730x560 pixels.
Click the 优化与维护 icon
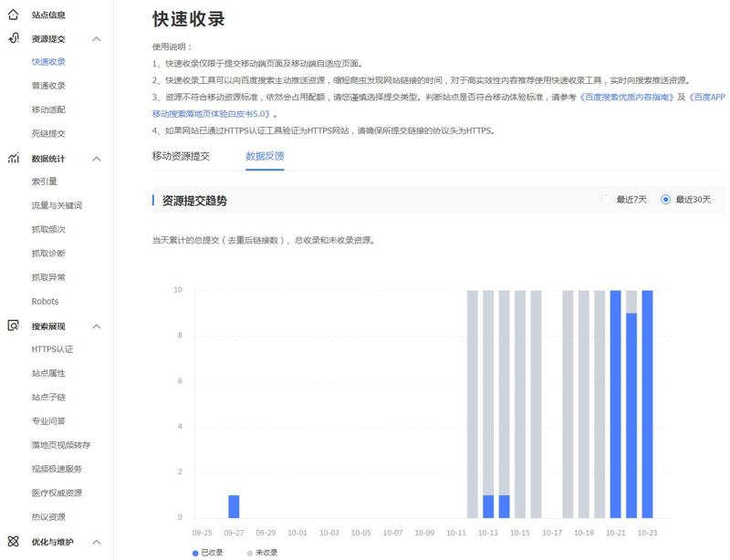click(x=13, y=541)
